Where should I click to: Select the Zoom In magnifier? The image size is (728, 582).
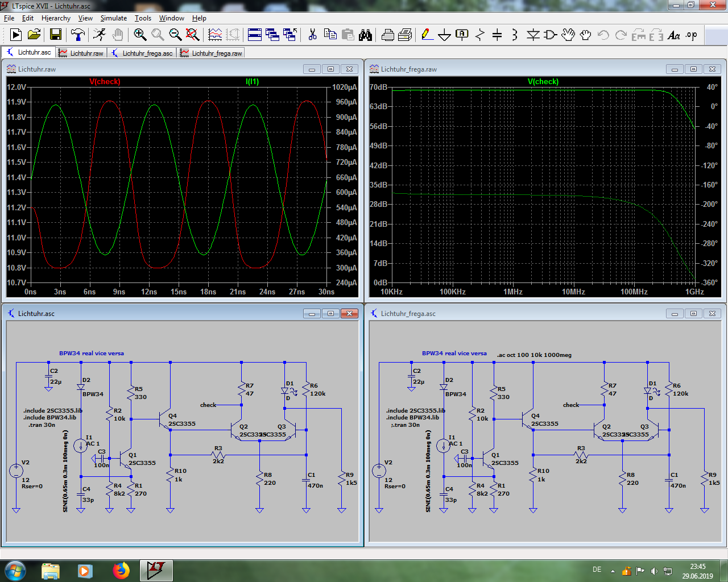(x=140, y=35)
